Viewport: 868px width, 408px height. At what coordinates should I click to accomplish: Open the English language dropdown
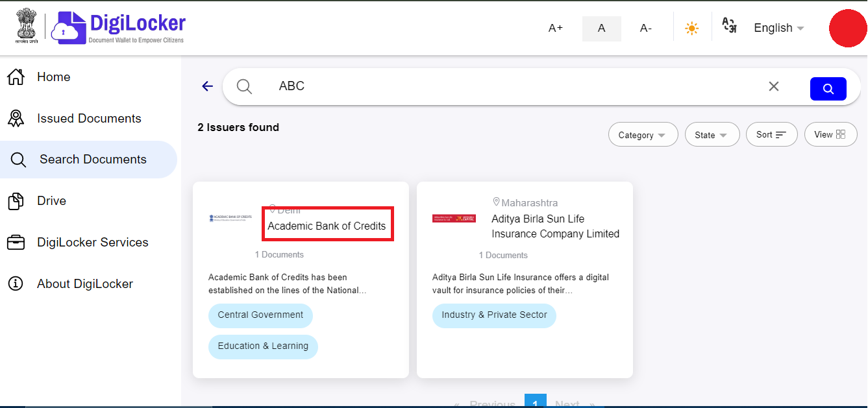pos(778,28)
